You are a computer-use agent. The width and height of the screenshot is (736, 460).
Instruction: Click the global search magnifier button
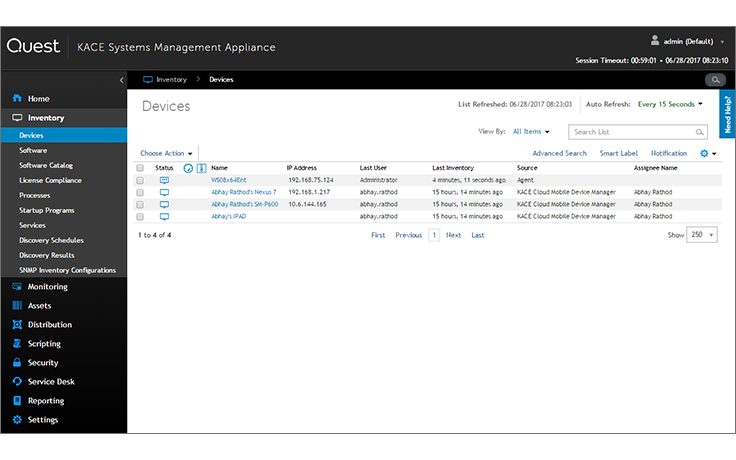(x=715, y=80)
